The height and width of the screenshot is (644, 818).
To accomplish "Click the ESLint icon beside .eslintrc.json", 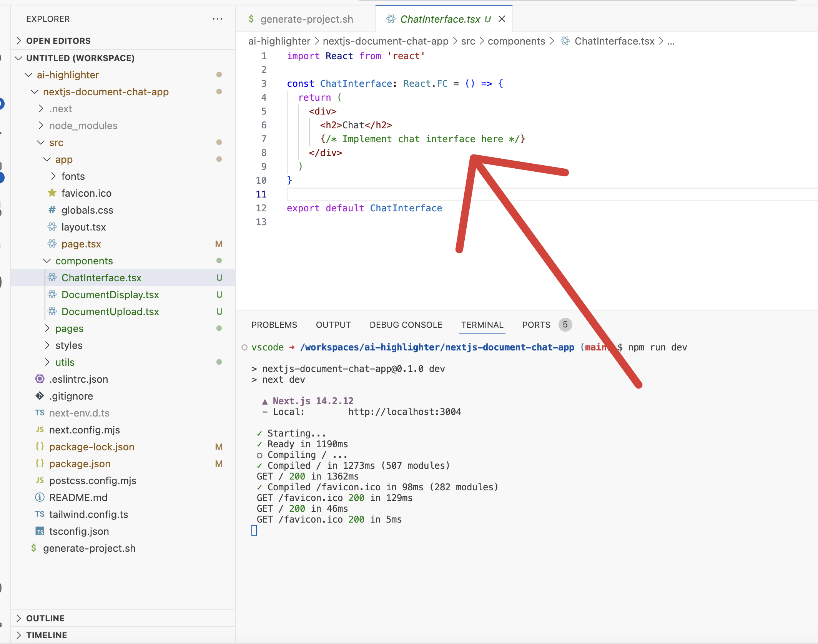I will (x=40, y=379).
